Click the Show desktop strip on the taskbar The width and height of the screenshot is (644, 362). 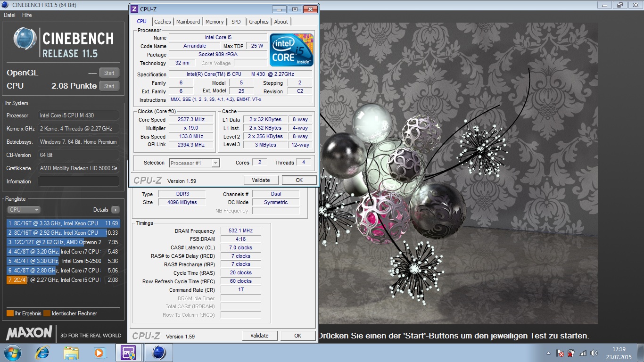pos(640,353)
